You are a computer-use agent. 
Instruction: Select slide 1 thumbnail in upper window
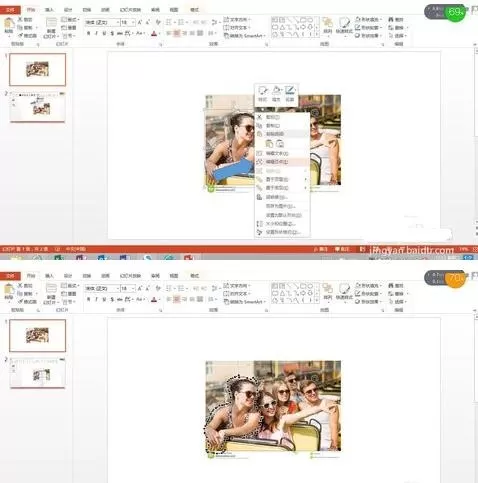[37, 69]
